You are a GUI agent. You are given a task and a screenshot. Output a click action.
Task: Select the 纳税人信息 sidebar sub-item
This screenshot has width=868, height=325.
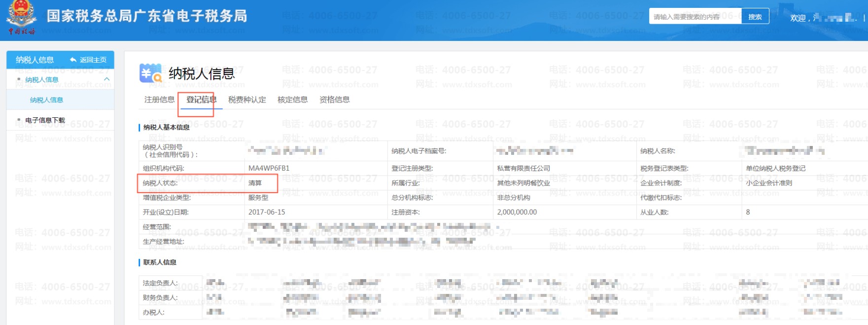pos(46,100)
